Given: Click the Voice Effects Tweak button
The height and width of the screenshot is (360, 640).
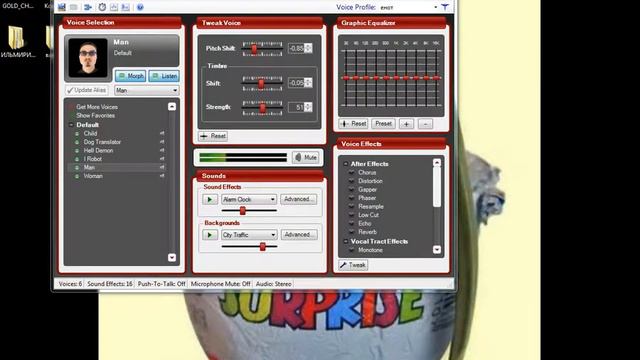Looking at the screenshot, I should pos(353,265).
